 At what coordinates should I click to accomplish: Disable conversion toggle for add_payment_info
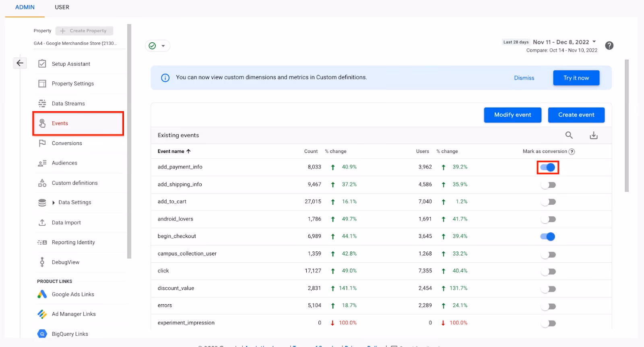(x=548, y=167)
